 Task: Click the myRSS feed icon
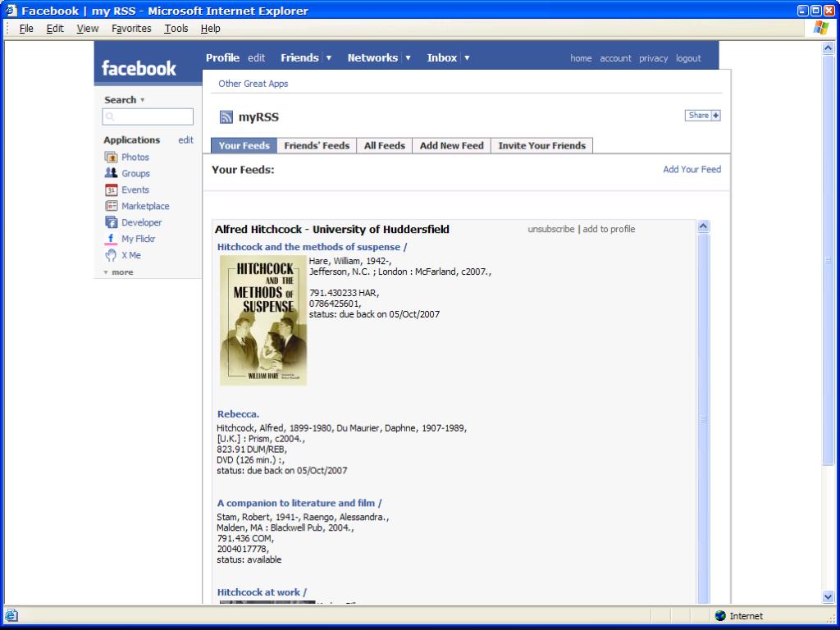point(226,116)
